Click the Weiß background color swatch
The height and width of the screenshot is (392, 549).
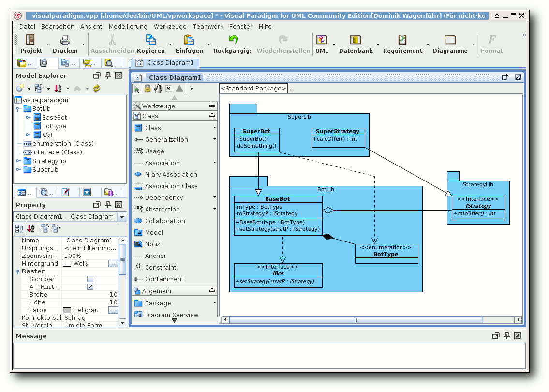coord(67,264)
